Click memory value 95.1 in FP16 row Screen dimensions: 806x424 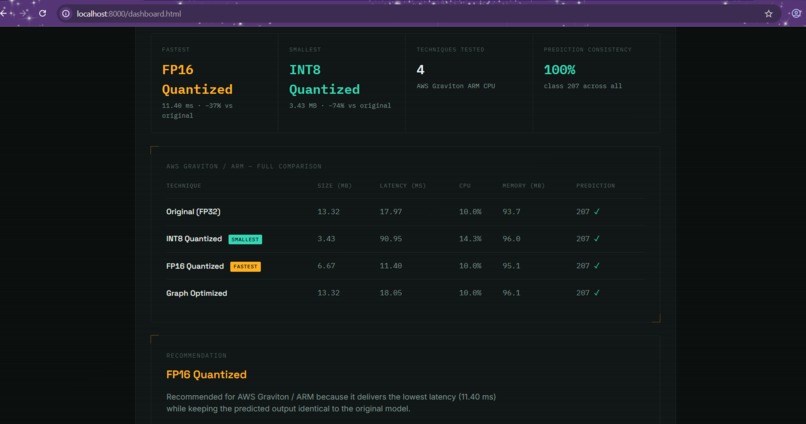pos(511,266)
